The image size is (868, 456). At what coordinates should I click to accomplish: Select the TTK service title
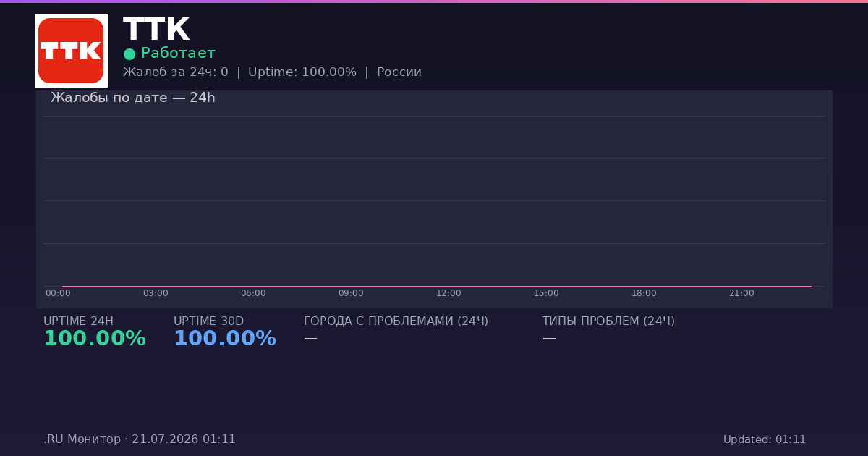coord(156,30)
